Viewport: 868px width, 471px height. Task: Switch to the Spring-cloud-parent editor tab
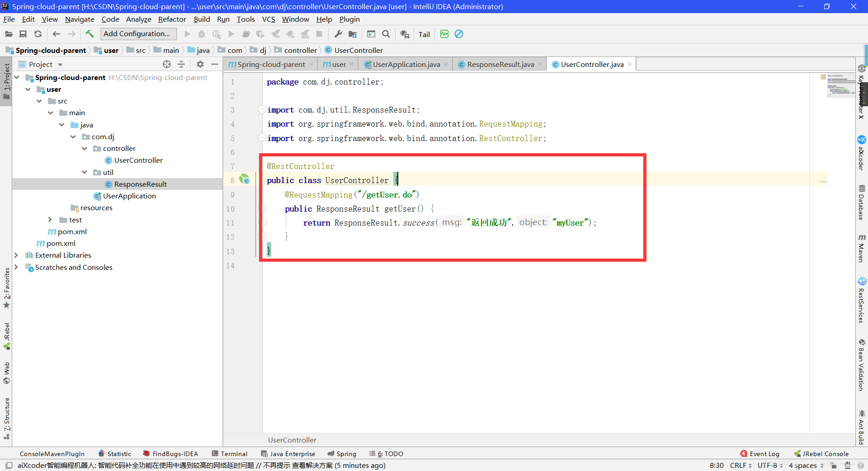click(x=271, y=64)
